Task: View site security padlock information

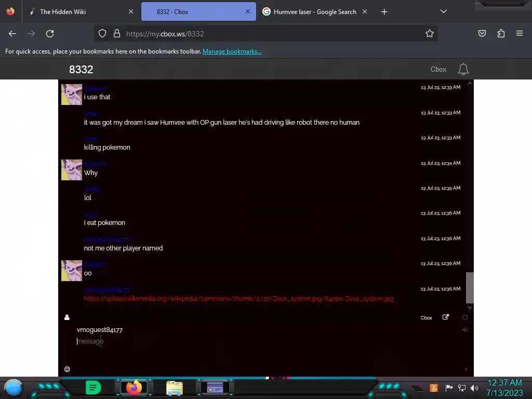Action: coord(117,34)
